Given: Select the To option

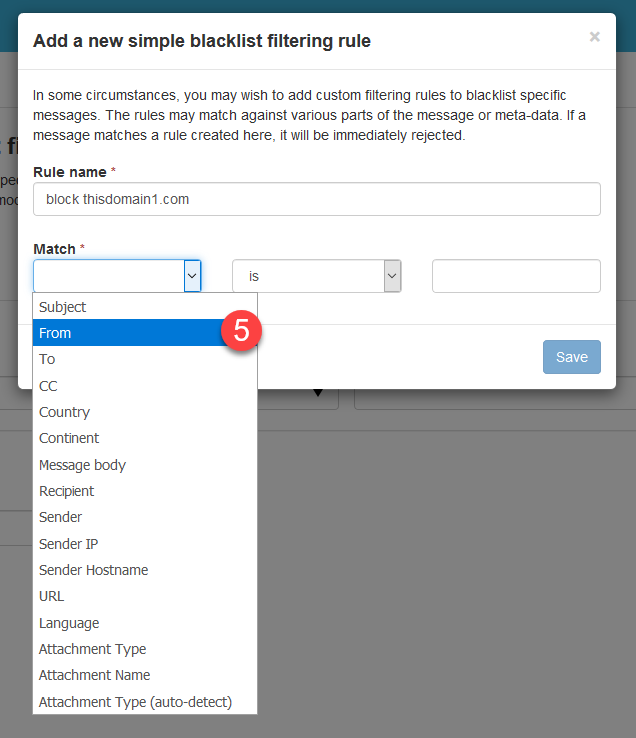Looking at the screenshot, I should [x=47, y=359].
